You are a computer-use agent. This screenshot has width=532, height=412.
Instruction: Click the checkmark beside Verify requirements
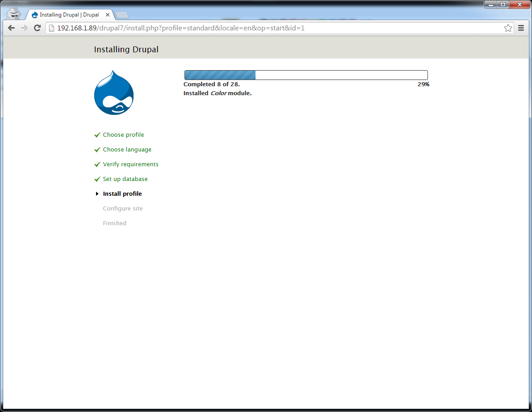coord(97,164)
